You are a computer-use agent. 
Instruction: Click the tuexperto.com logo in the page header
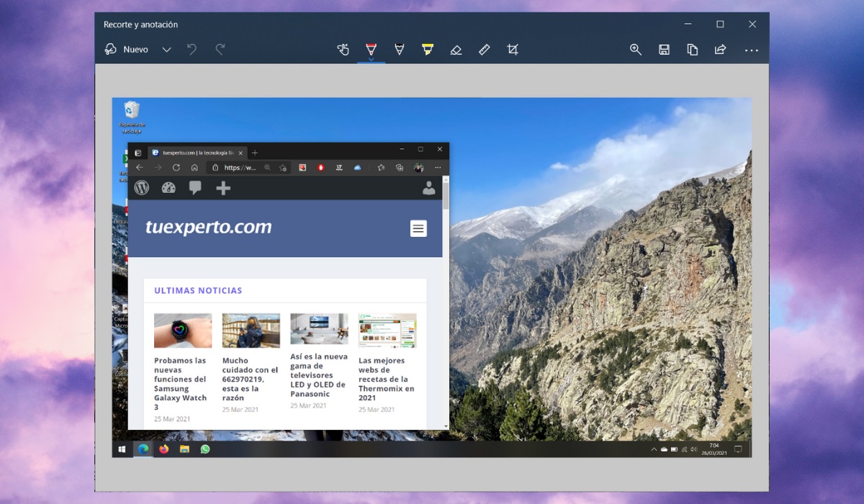pyautogui.click(x=209, y=228)
